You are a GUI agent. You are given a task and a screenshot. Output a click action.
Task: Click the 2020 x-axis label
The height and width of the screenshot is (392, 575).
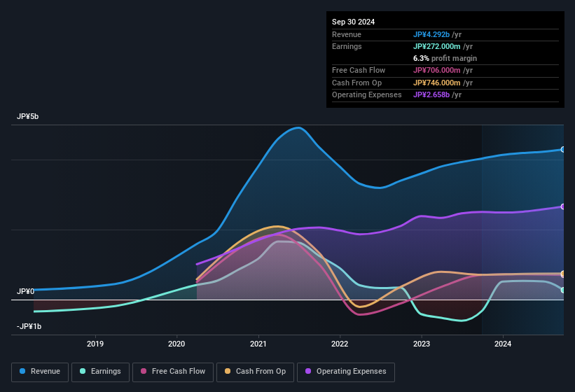click(176, 344)
